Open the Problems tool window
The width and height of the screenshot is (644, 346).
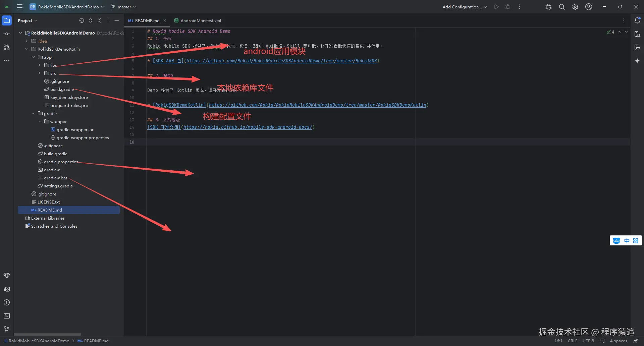pyautogui.click(x=7, y=302)
